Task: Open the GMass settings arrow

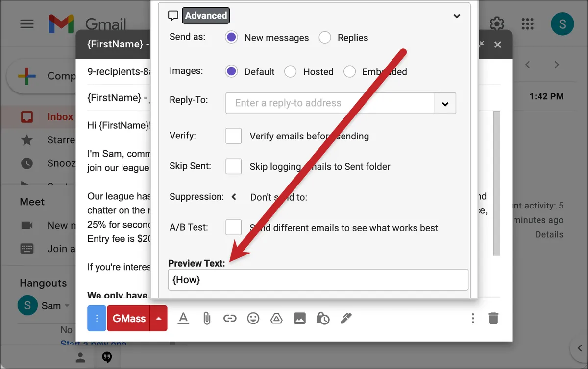Action: (158, 318)
